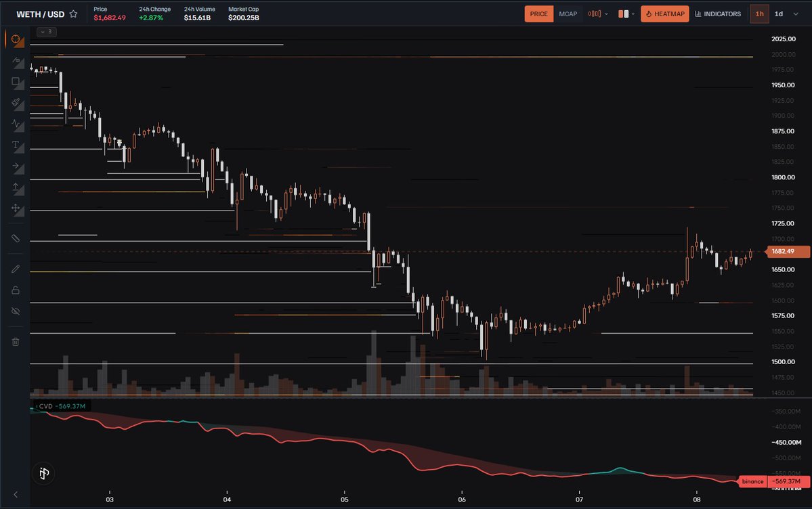Select the rectangle shape tool
Viewport: 812px width, 509px height.
click(16, 82)
